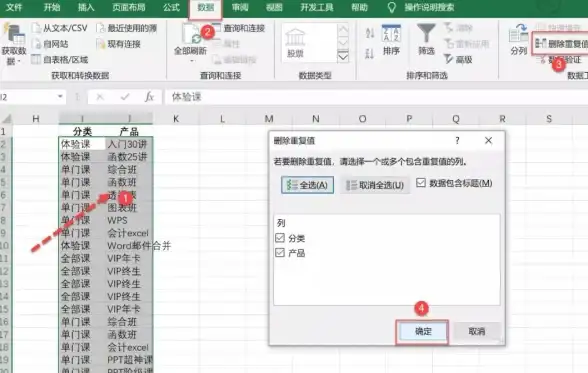588x373 pixels.
Task: Close the 删除重复值 dialog
Action: 488,141
